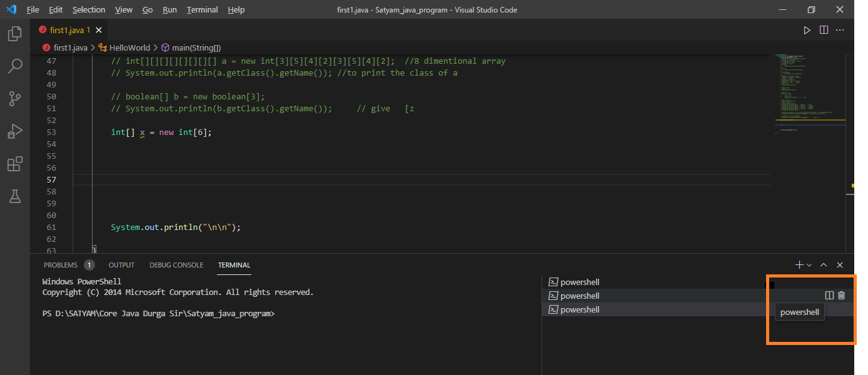Close the panel with the X icon

[840, 264]
